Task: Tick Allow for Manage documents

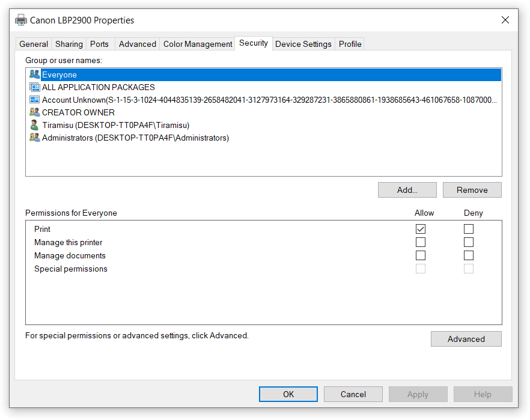Action: pos(421,255)
